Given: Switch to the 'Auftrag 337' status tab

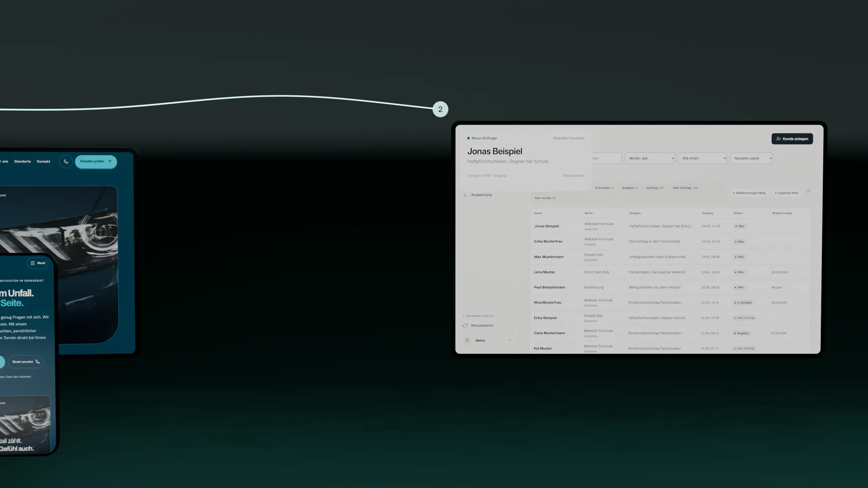Looking at the screenshot, I should [655, 188].
